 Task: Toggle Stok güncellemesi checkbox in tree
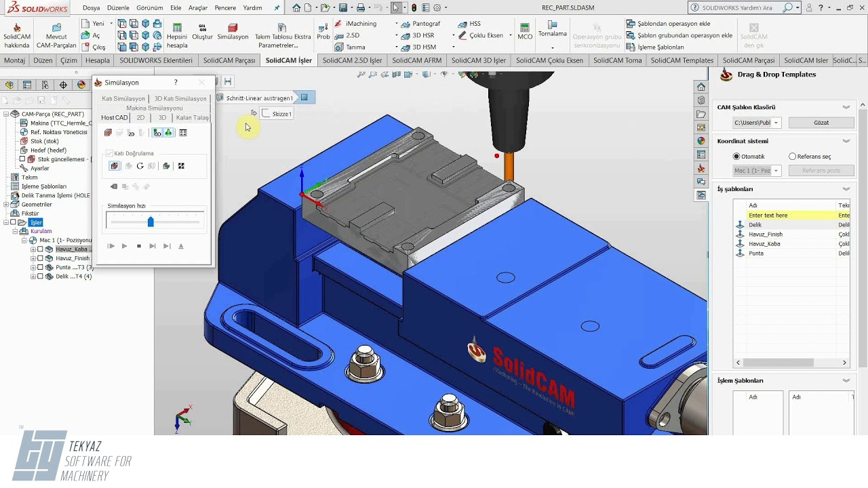[22, 159]
